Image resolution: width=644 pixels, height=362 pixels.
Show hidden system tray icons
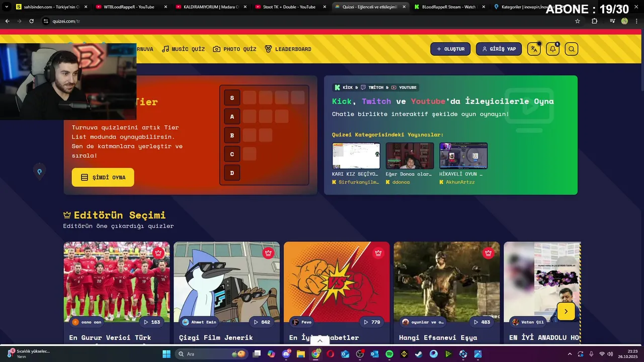tap(570, 354)
